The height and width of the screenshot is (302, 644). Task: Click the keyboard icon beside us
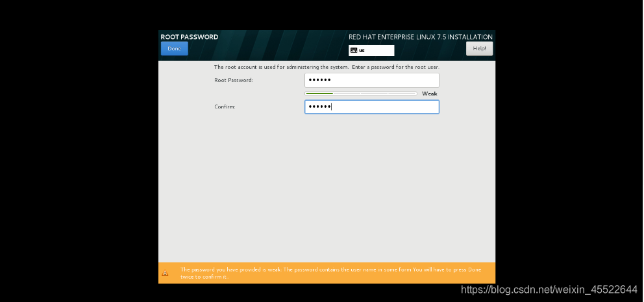pos(354,51)
